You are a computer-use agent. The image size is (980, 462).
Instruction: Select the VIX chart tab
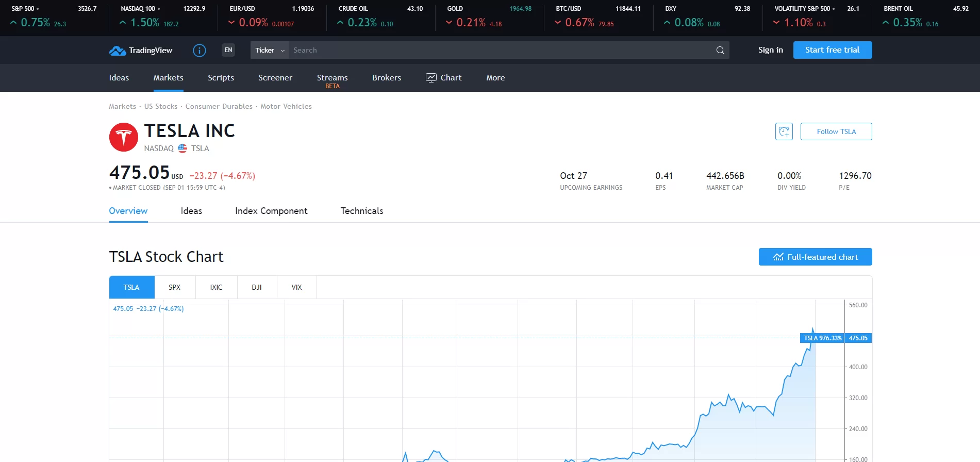point(296,287)
